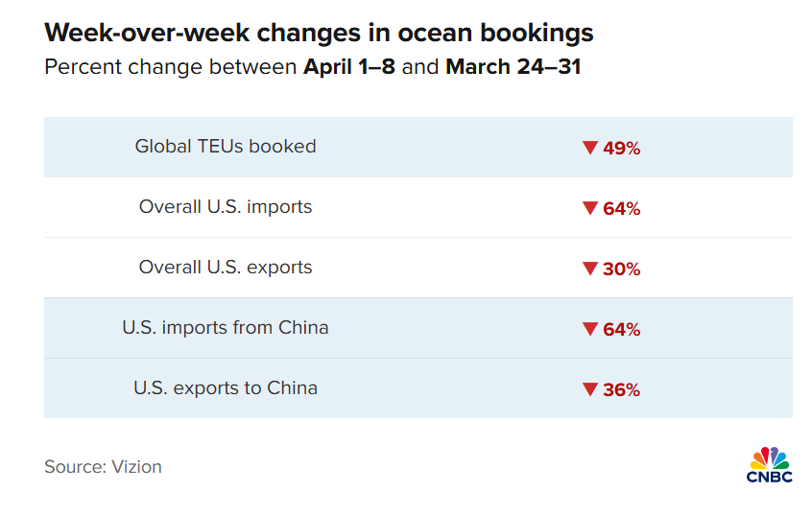Screen dimensions: 812x515
Task: Select the Overall U.S. exports row label
Action: pyautogui.click(x=226, y=268)
